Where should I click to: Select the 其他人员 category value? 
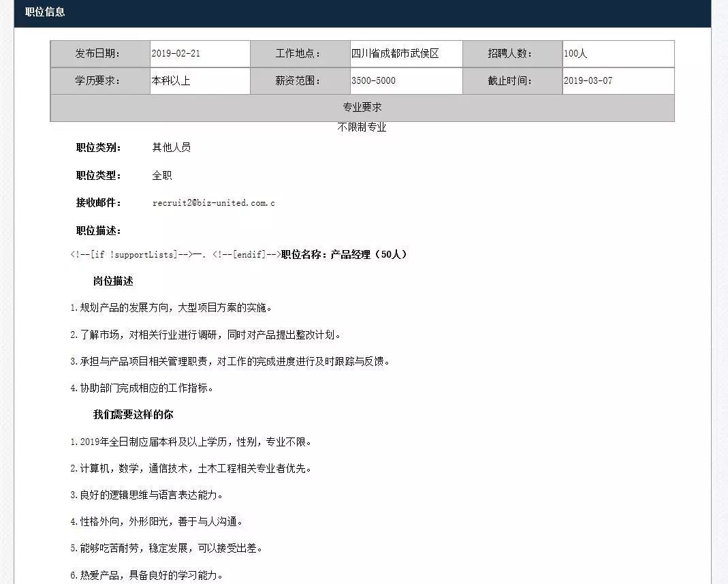pos(172,148)
